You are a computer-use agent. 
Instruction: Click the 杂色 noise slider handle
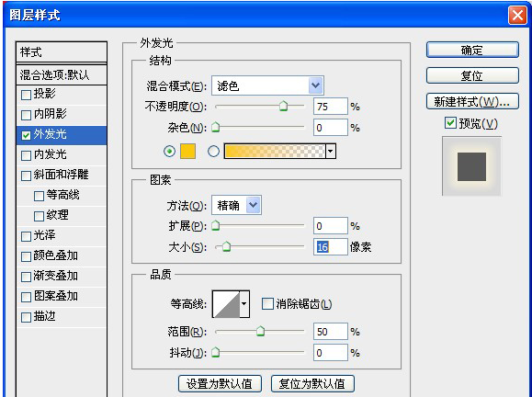(215, 127)
